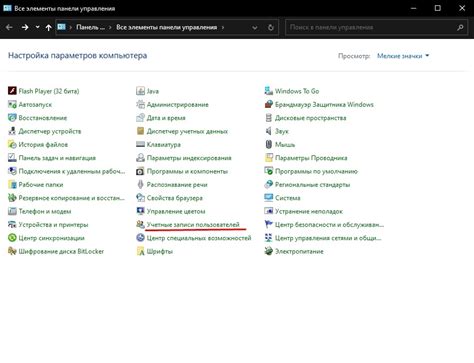Open the Устранение неполадок link
This screenshot has width=474, height=363.
pyautogui.click(x=309, y=211)
